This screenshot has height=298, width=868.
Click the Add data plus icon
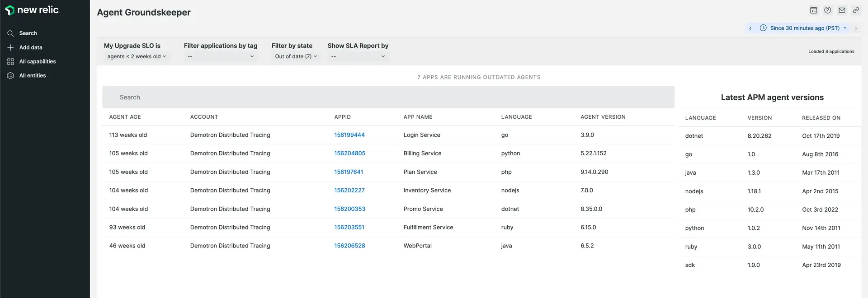[10, 47]
